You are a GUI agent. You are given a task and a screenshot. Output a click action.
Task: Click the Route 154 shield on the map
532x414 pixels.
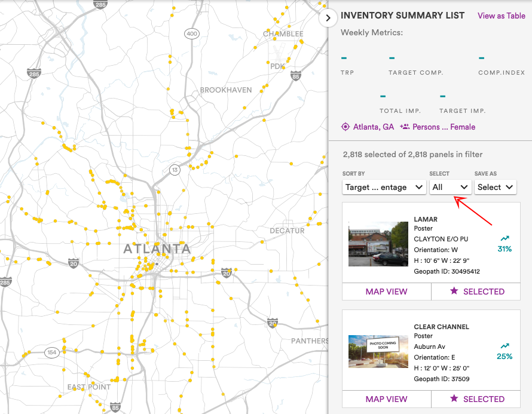tap(52, 352)
